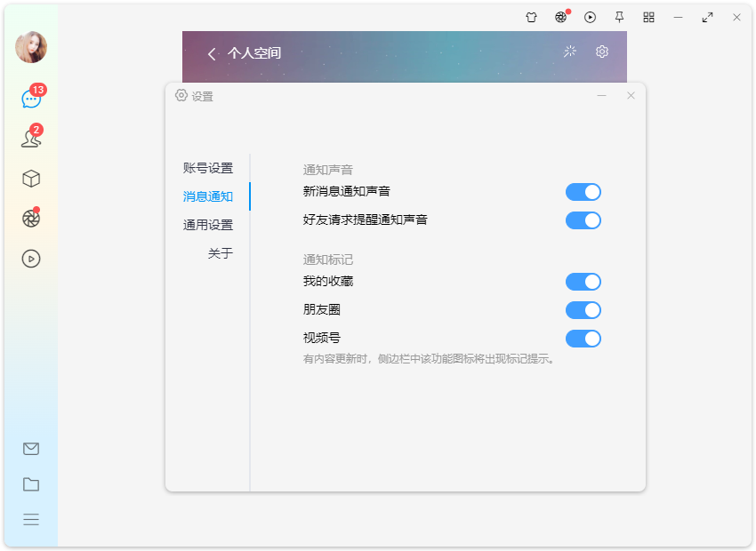Toggle 新消息通知声音 switch
This screenshot has width=756, height=551.
point(583,192)
